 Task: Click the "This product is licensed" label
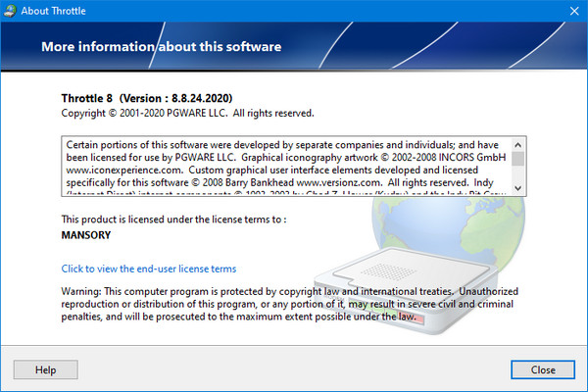point(172,220)
